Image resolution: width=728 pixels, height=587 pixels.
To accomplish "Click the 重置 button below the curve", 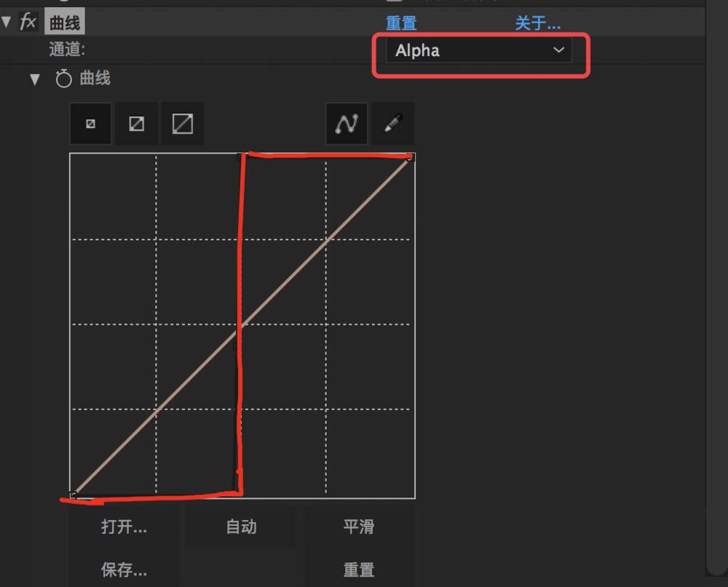I will click(359, 570).
